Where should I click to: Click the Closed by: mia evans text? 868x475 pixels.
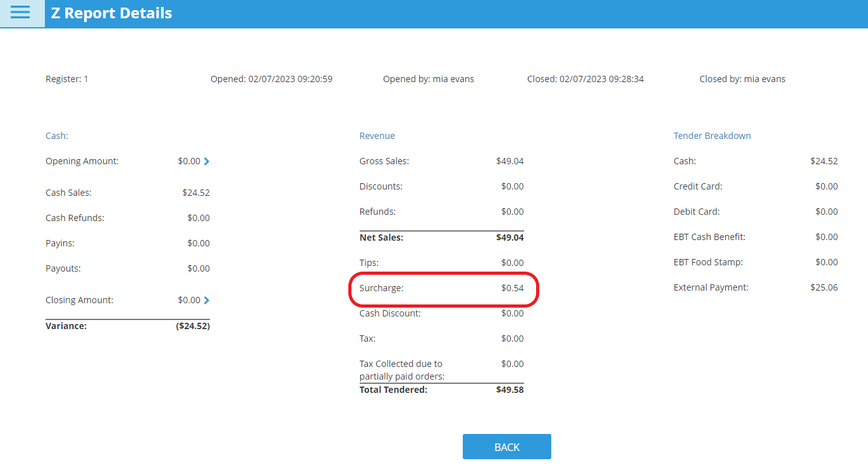(742, 79)
